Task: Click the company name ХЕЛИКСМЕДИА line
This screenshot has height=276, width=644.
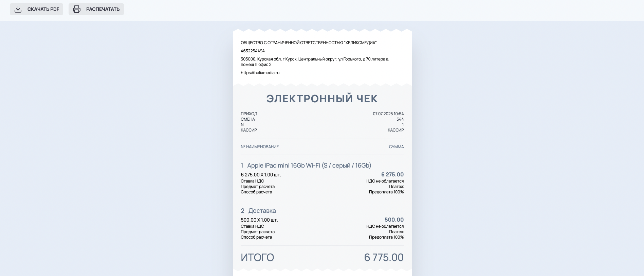Action: point(309,43)
